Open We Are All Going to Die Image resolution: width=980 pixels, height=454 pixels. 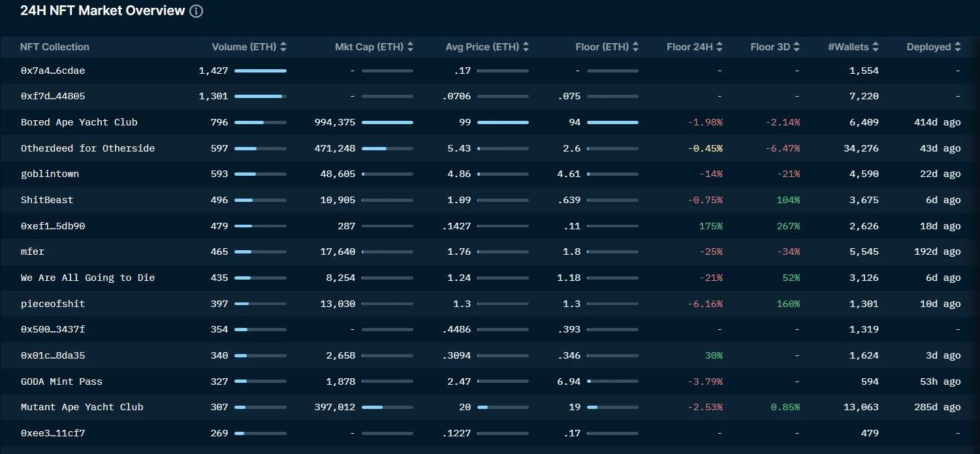click(x=87, y=278)
